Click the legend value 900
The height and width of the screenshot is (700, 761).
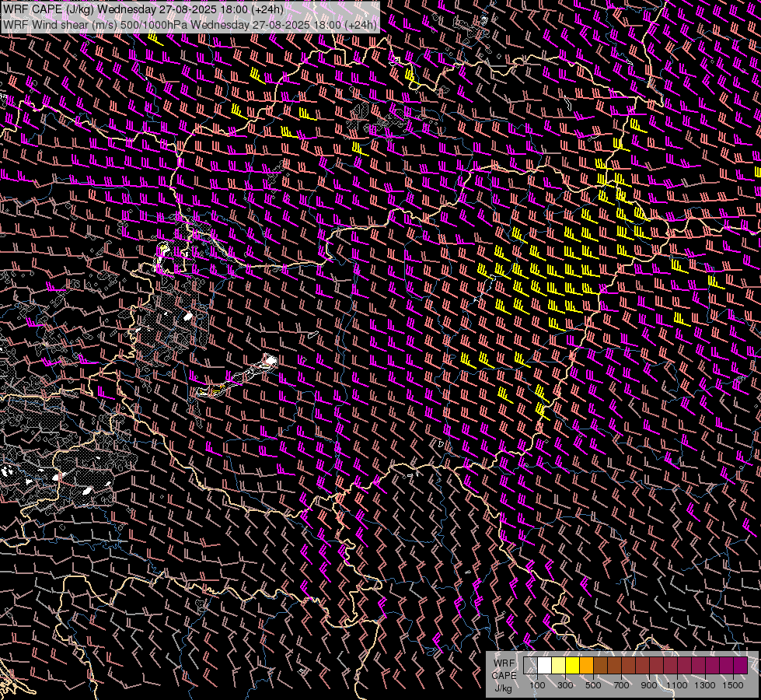[x=649, y=685]
